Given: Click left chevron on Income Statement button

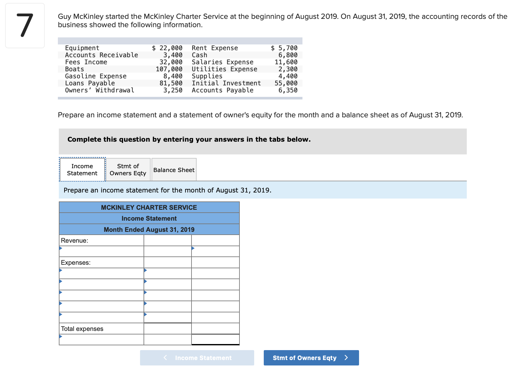Looking at the screenshot, I should (165, 358).
